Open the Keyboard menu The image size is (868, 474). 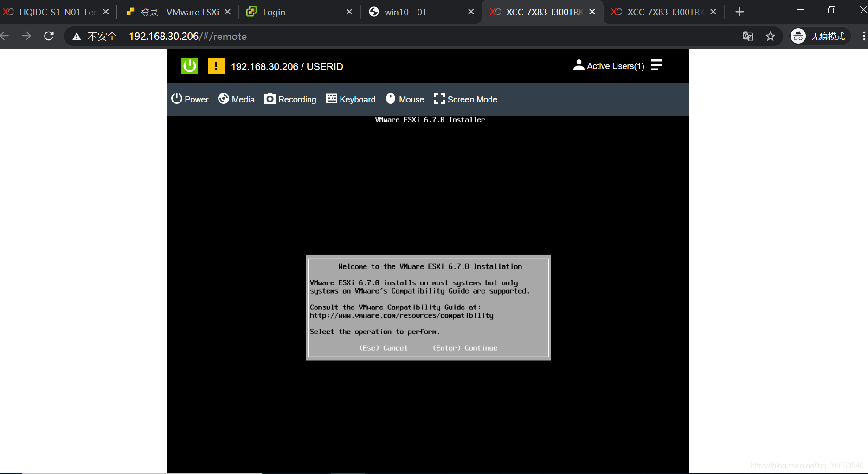coord(351,99)
